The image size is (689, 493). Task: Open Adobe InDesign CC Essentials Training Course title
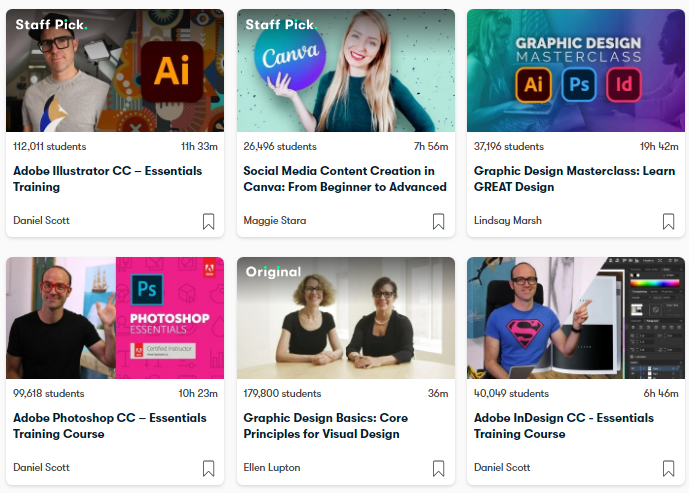tap(564, 426)
